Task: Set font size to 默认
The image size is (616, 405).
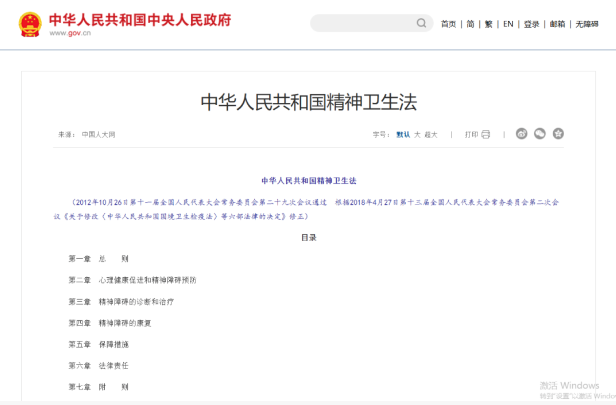Action: point(403,135)
